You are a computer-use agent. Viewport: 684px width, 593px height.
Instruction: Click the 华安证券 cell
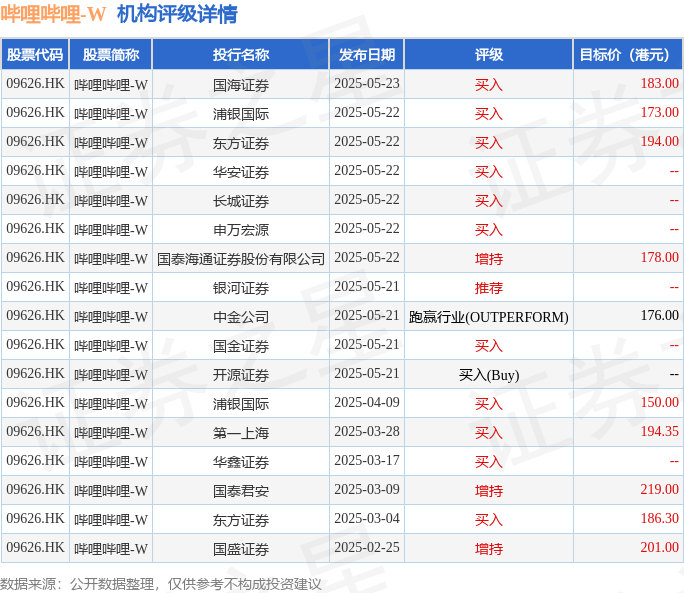pyautogui.click(x=241, y=171)
